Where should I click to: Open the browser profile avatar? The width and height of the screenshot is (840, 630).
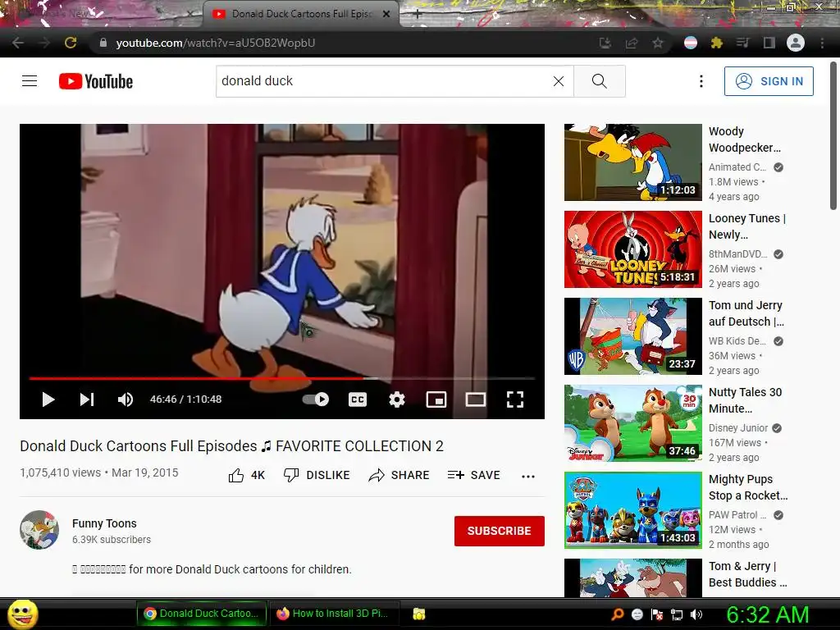click(x=796, y=43)
